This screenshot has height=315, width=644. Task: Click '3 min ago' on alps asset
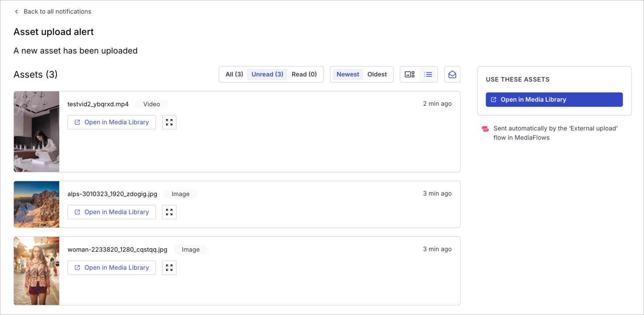[437, 194]
